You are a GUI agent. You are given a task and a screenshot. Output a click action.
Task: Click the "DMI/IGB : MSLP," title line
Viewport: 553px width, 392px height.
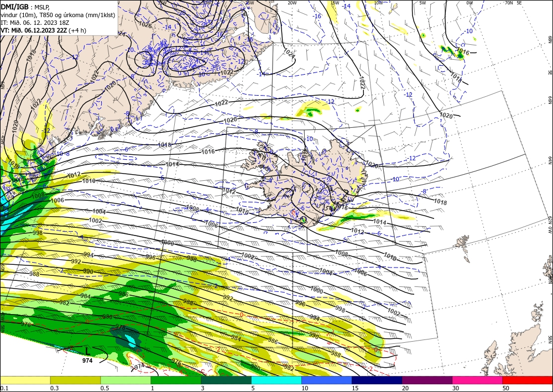(25, 7)
